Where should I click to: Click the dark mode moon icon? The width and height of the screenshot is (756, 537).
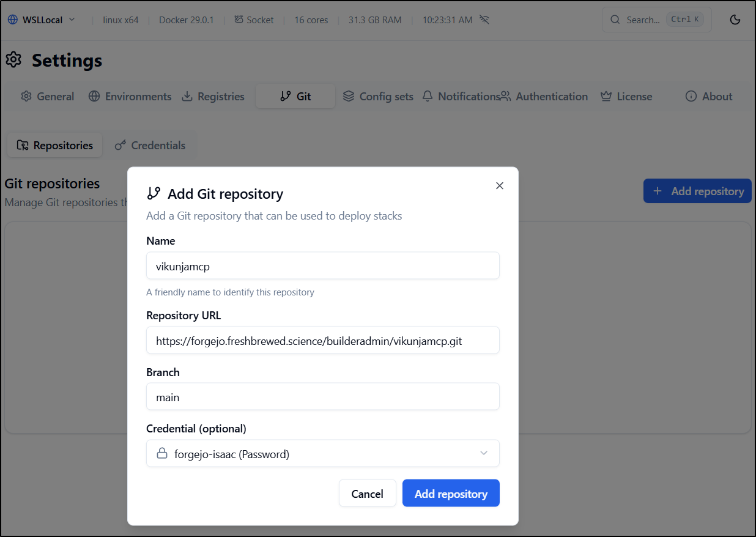tap(735, 20)
